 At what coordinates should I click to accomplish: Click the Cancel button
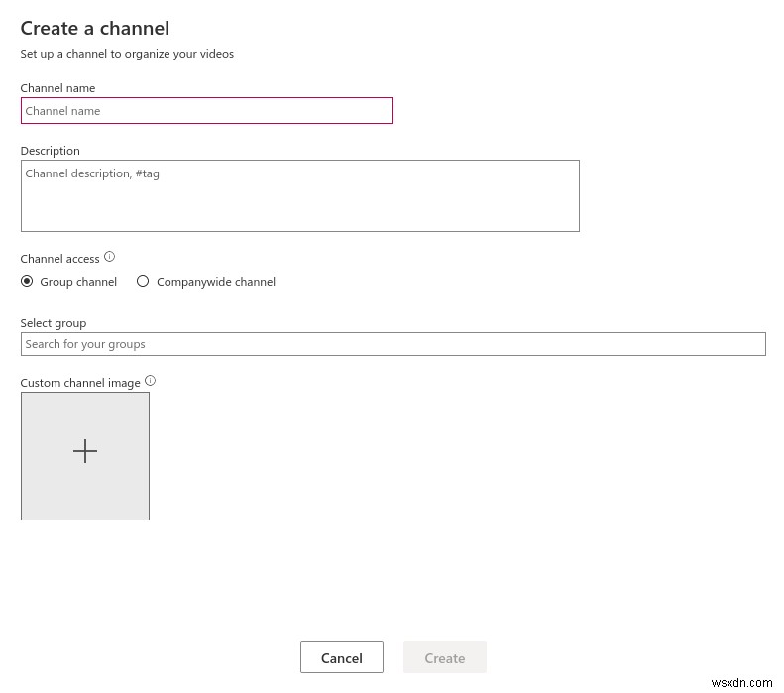(x=342, y=657)
